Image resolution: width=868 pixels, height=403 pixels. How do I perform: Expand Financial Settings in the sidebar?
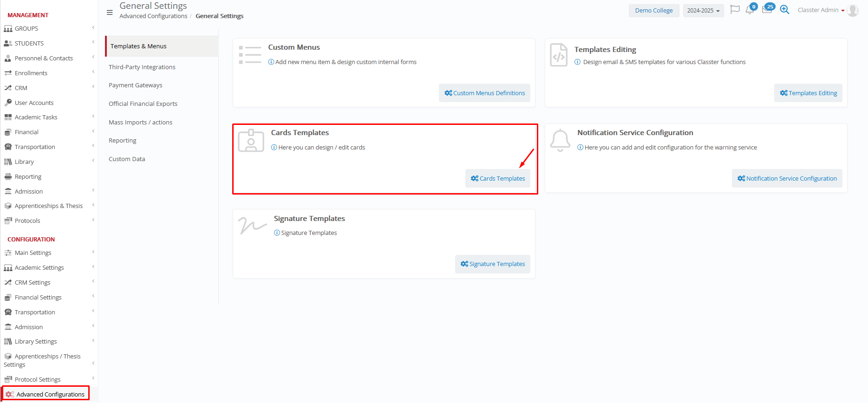38,297
